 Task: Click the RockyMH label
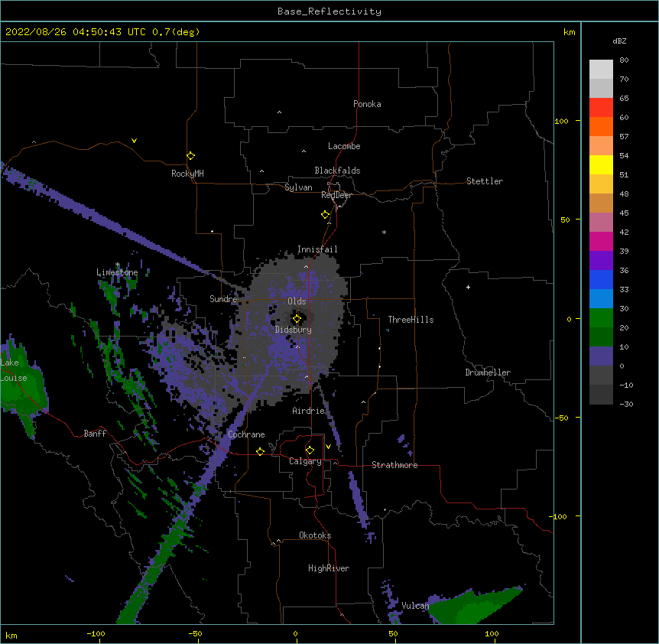[187, 174]
